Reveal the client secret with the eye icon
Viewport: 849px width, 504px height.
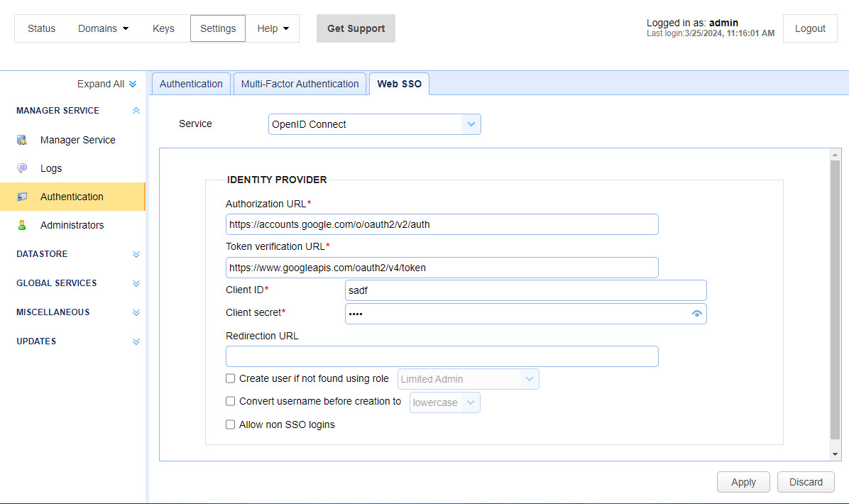(x=696, y=313)
